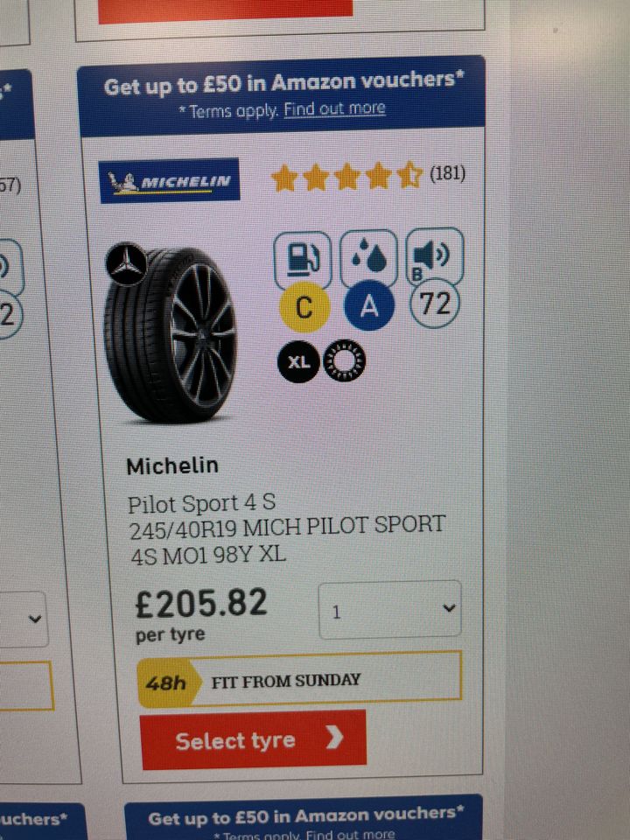630x840 pixels.
Task: Open the Find out more link
Action: click(x=334, y=108)
